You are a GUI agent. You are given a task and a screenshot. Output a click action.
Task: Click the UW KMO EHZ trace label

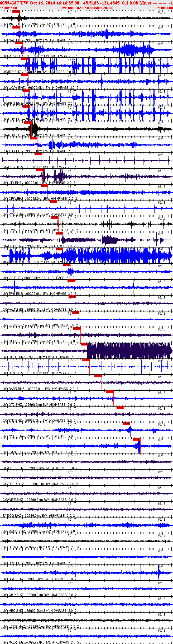click(x=40, y=214)
